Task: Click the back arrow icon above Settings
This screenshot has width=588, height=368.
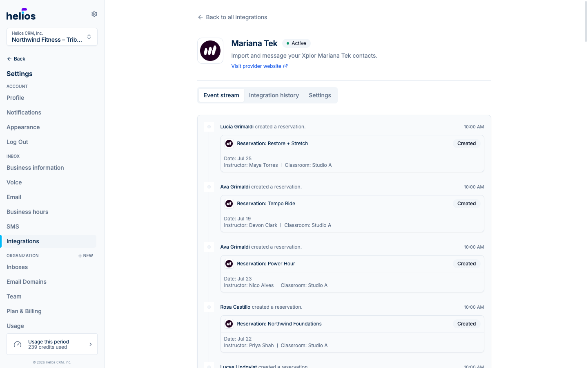Action: click(x=9, y=59)
